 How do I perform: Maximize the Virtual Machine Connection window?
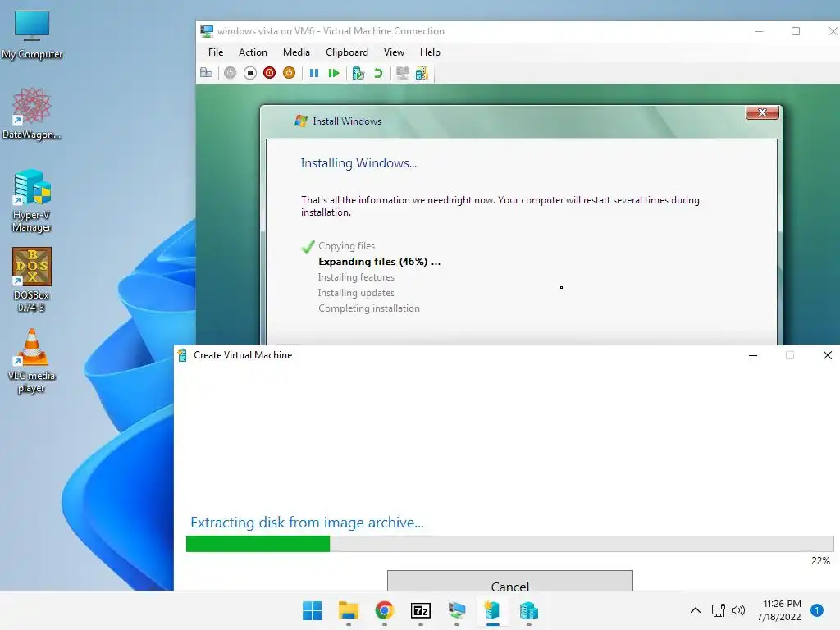796,31
